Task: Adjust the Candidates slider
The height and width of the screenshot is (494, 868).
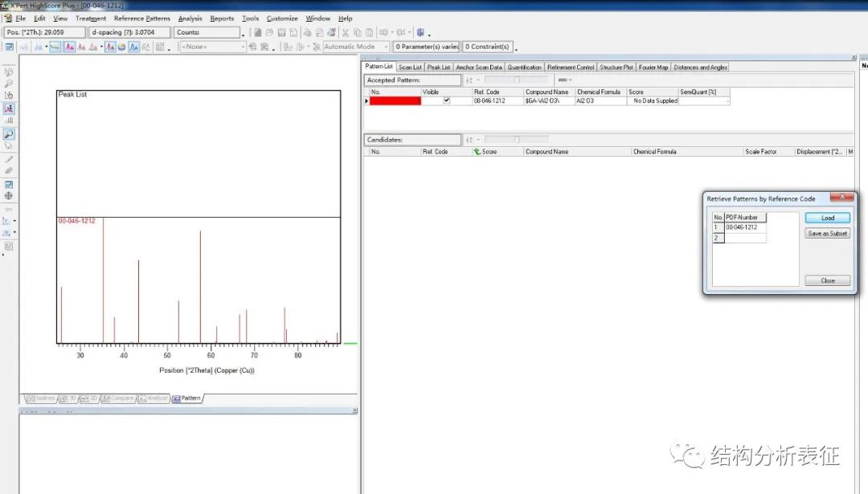Action: point(517,140)
